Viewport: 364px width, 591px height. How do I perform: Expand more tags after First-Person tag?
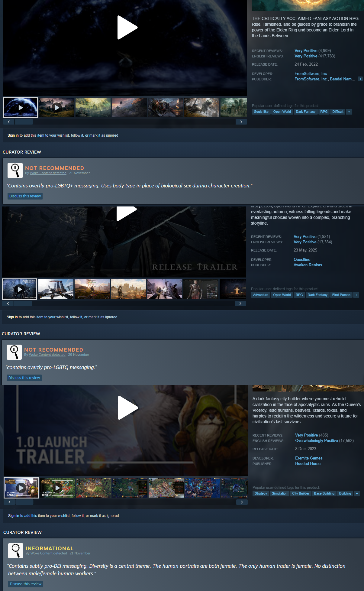pos(356,295)
